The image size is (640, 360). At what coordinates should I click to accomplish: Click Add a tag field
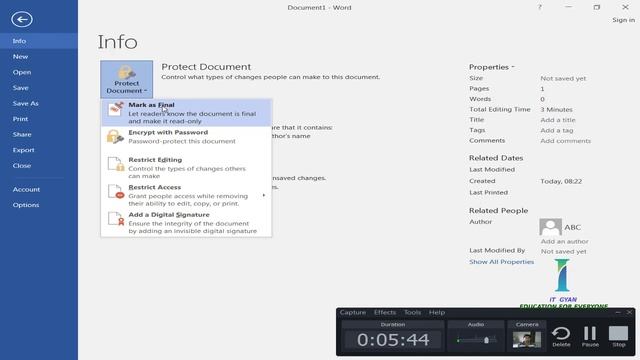(x=557, y=130)
